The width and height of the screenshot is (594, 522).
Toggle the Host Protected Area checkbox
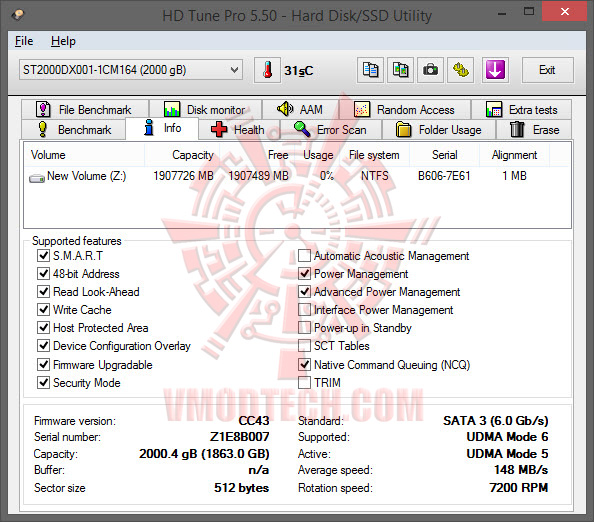pyautogui.click(x=43, y=328)
